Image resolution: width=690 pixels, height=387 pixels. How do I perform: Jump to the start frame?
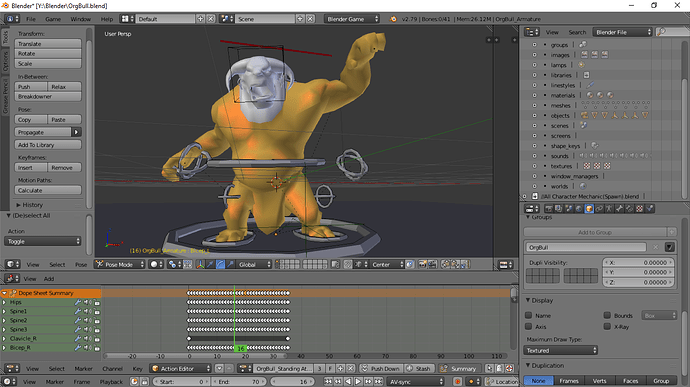pos(328,381)
